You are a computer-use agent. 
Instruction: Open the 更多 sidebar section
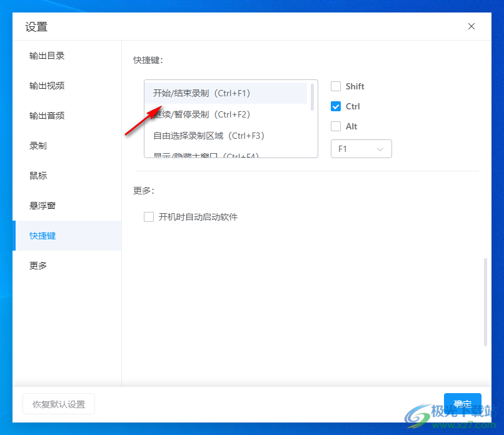[x=67, y=266]
